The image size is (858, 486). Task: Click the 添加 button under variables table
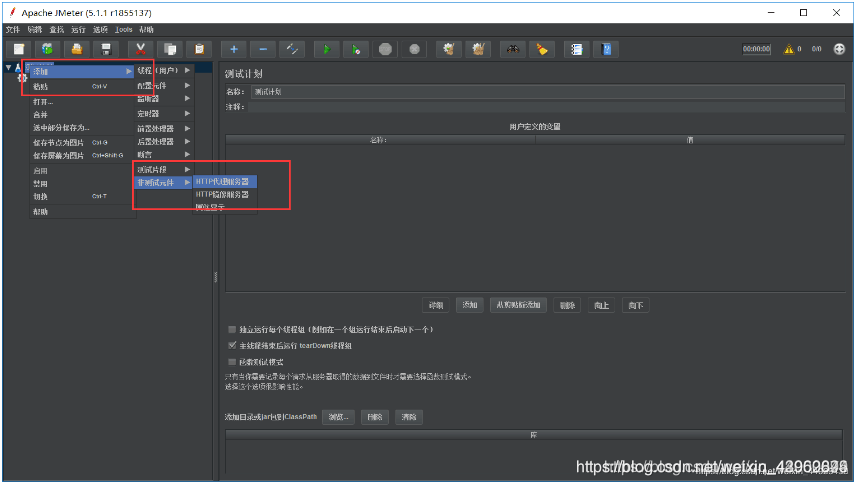pyautogui.click(x=469, y=305)
